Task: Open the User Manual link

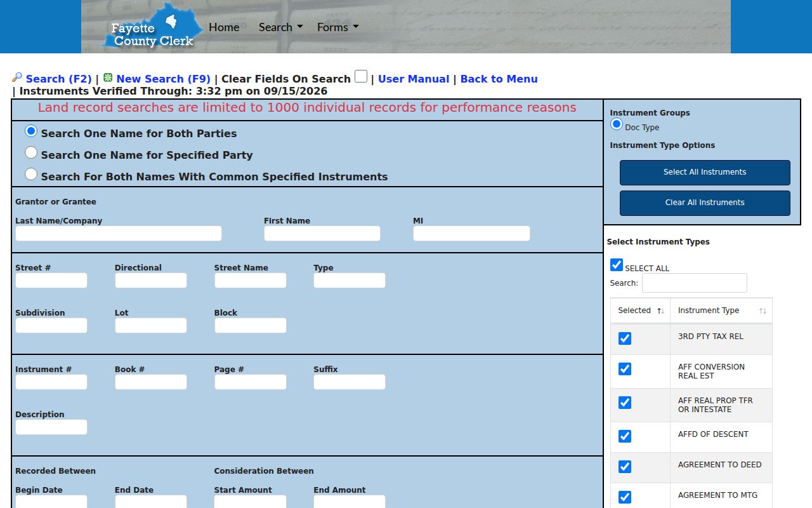Action: [x=414, y=79]
